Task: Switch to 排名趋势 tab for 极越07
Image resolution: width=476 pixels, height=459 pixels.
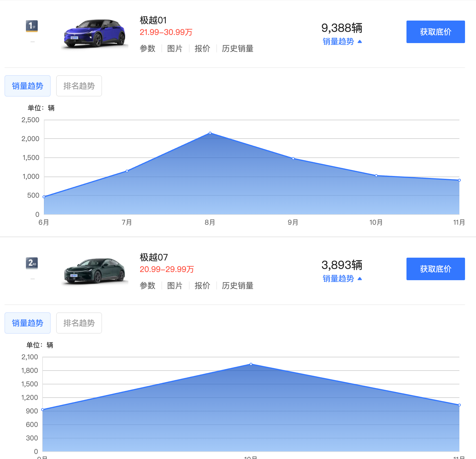Action: [79, 323]
